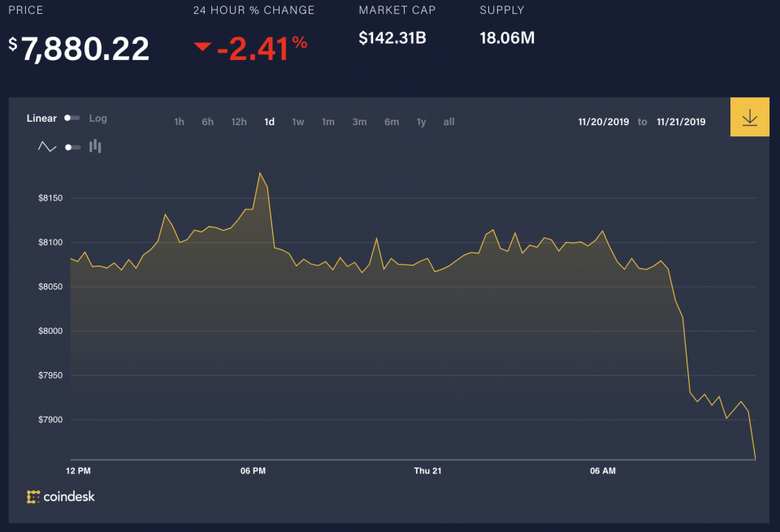Open the end date 11/21/2019 field
Viewport: 780px width, 532px height.
[x=681, y=122]
